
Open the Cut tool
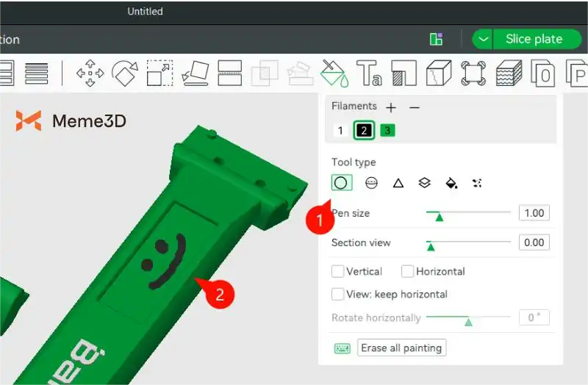(230, 73)
